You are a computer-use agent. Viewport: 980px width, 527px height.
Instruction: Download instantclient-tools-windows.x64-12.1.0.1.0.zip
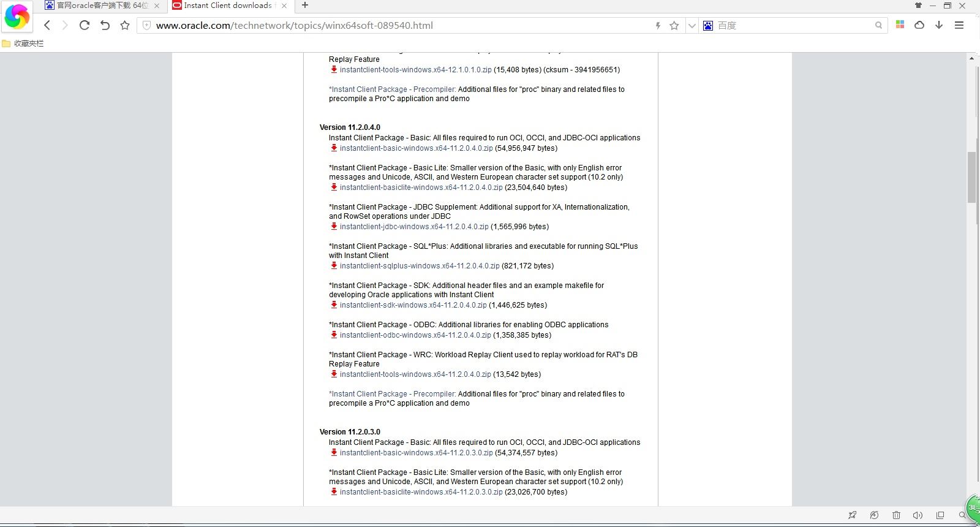[x=415, y=70]
